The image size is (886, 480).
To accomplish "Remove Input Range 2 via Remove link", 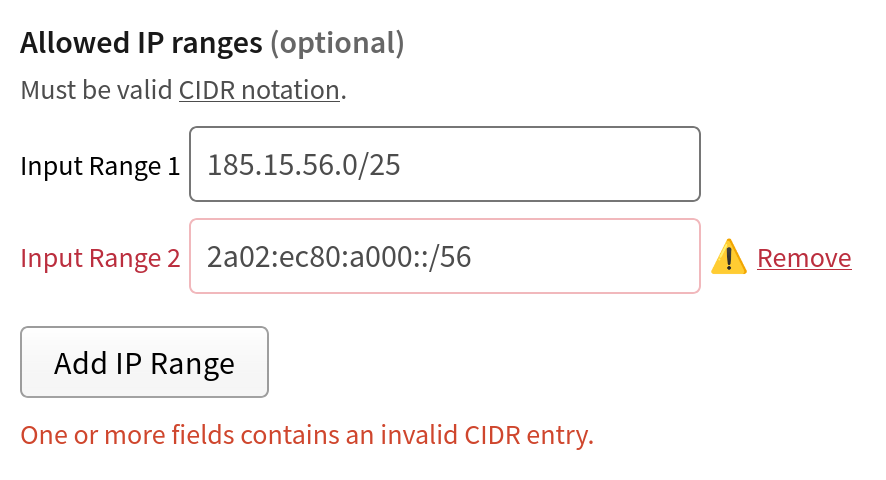I will coord(804,258).
